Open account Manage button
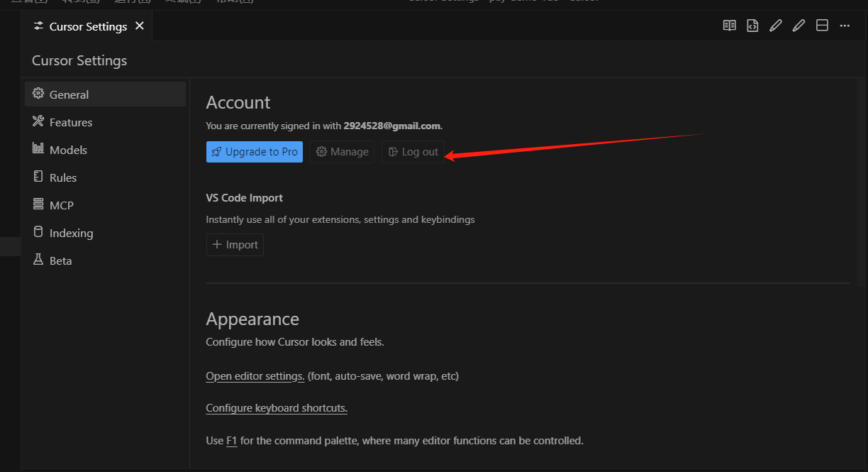 tap(342, 152)
